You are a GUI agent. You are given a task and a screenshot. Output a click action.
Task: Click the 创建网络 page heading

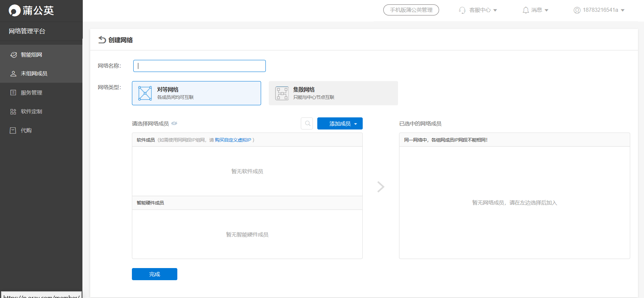point(120,40)
